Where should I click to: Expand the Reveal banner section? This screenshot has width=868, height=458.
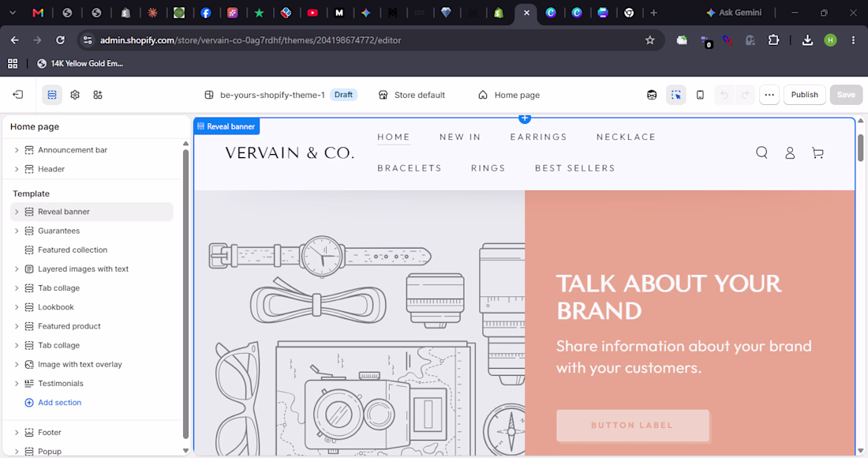16,212
